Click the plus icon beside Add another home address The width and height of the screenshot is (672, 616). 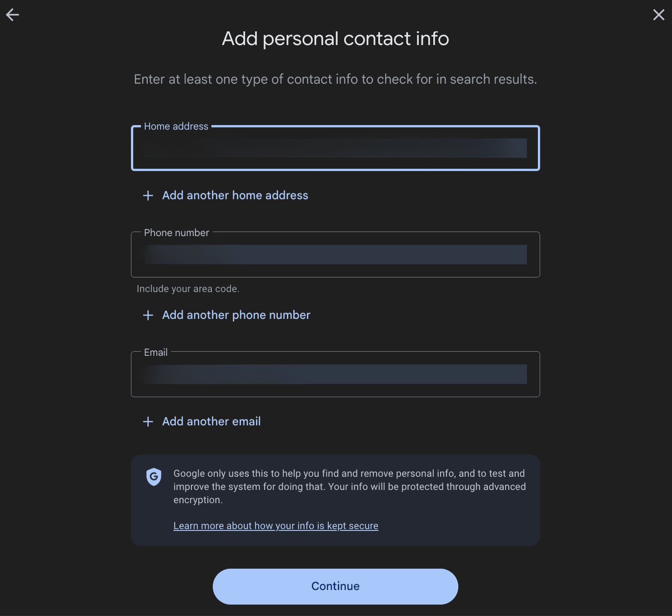[x=147, y=195]
